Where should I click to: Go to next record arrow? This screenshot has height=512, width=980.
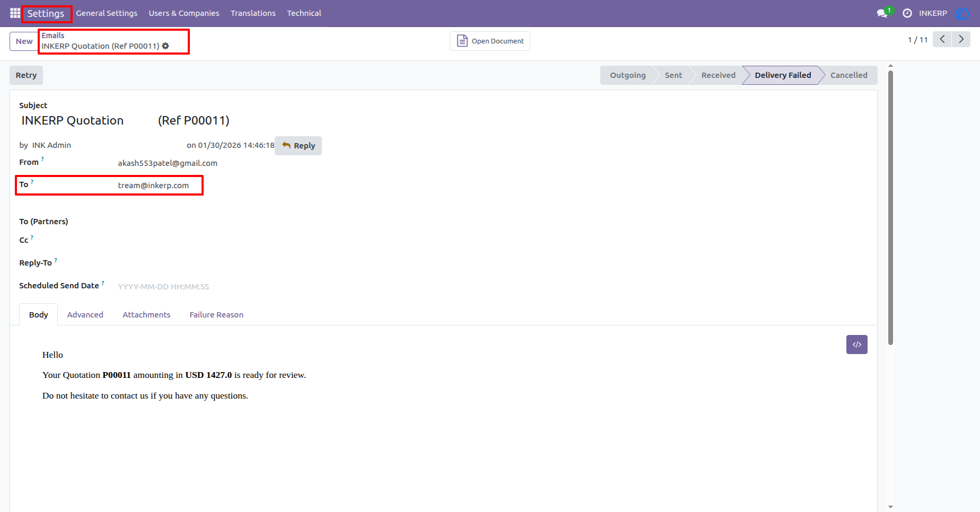click(961, 39)
